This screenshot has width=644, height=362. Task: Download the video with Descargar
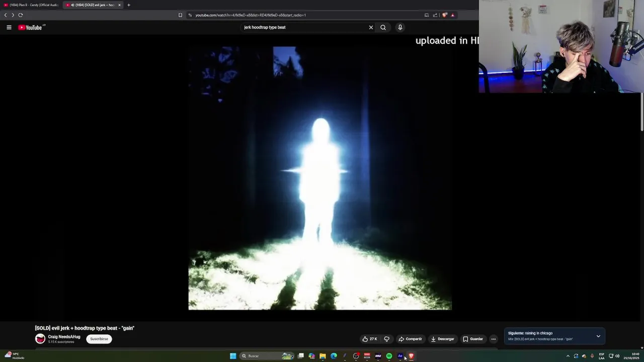coord(443,339)
